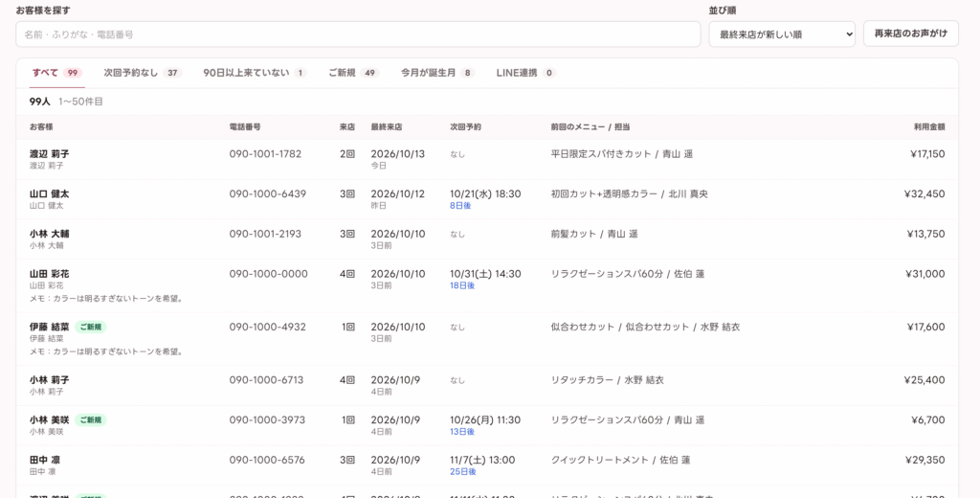This screenshot has width=980, height=498.
Task: Click the next reservation 10/26(月) 11:30
Action: [485, 420]
